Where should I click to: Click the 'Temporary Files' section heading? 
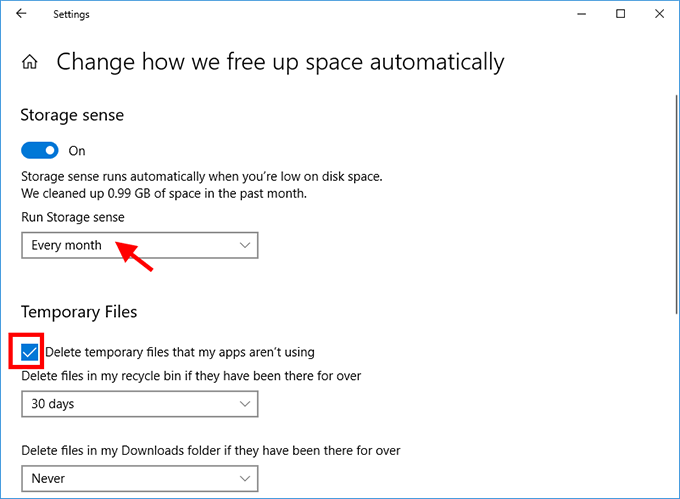79,312
